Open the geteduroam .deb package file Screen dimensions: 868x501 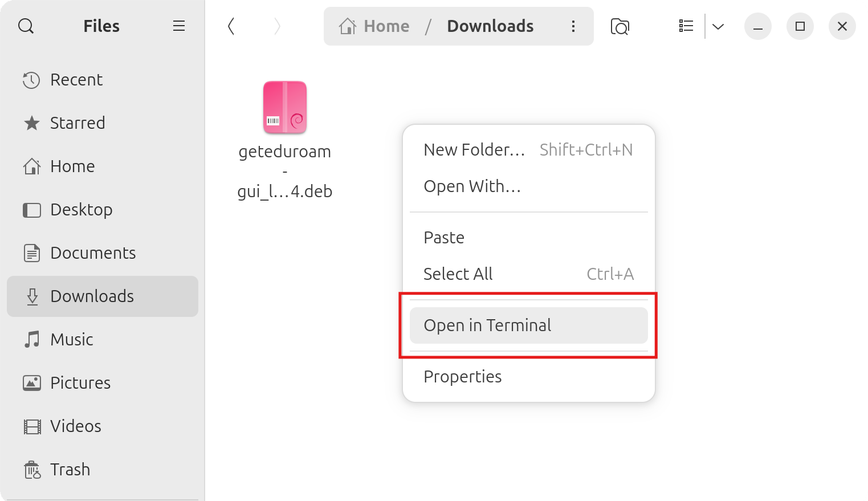[285, 108]
